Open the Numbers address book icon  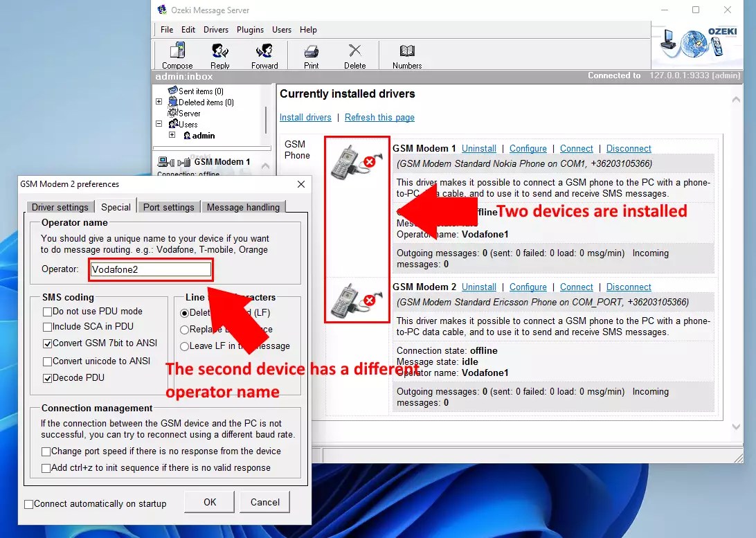(x=407, y=51)
